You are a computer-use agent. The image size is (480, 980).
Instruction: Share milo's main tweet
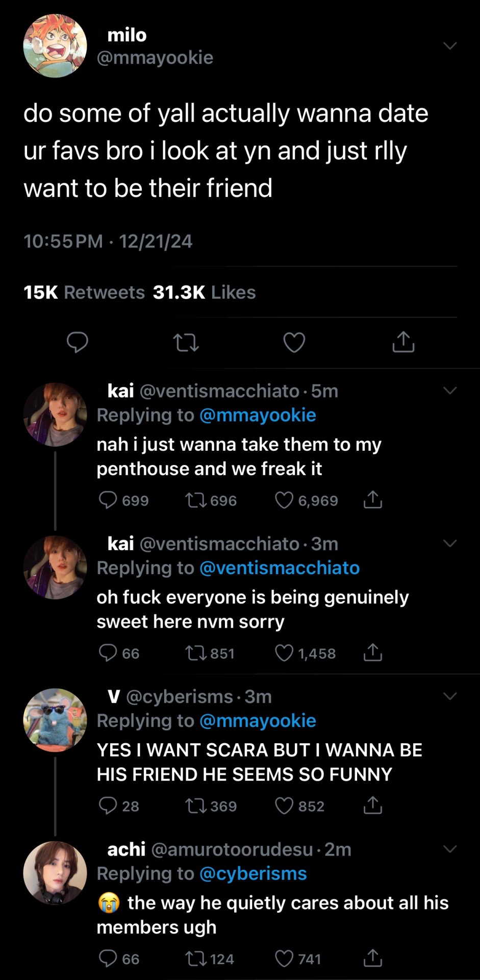click(x=403, y=342)
